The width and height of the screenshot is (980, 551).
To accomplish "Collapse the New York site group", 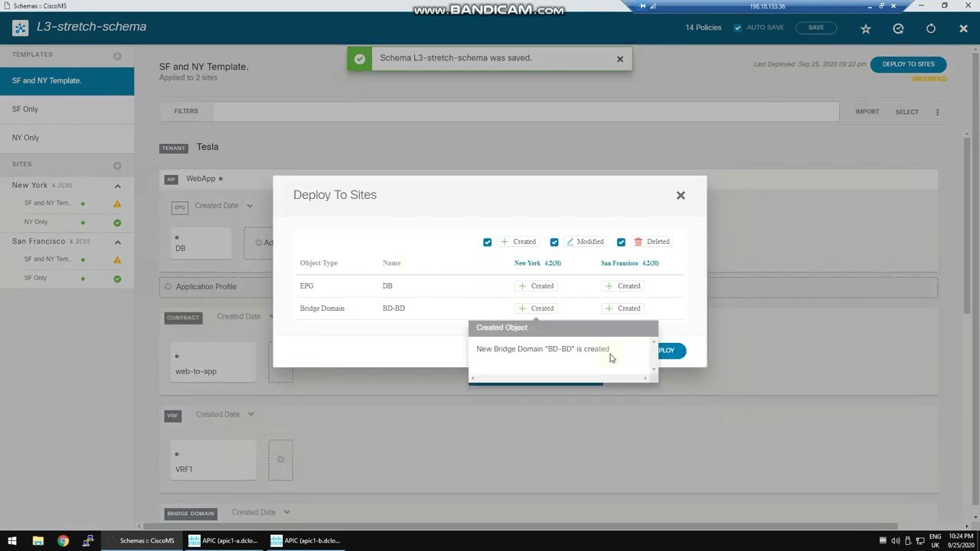I will coord(117,186).
